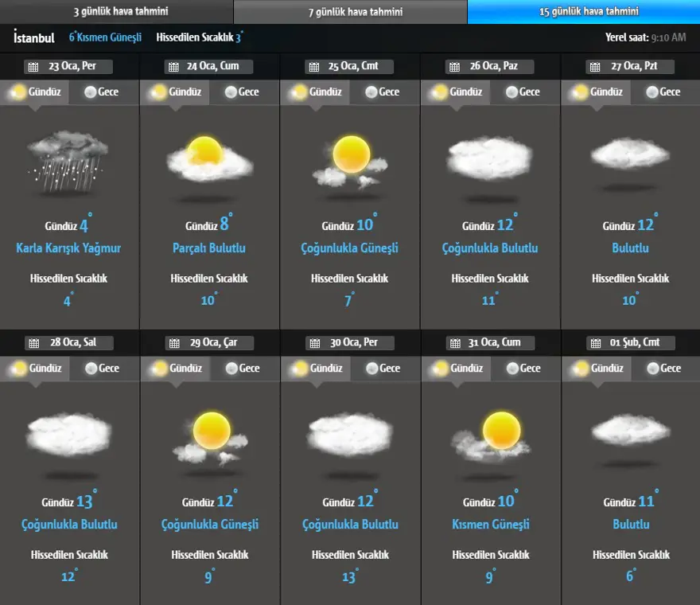
Task: Toggle Gece view for 25 Oca, Cmt
Action: [381, 92]
